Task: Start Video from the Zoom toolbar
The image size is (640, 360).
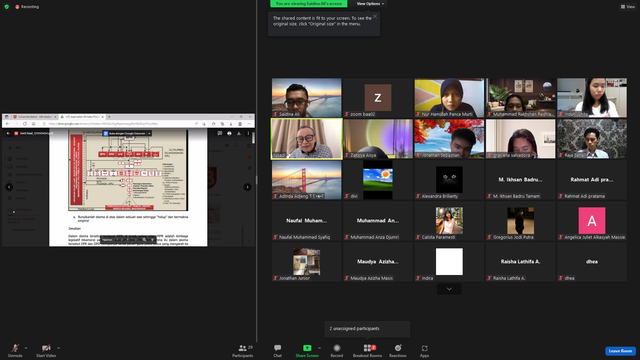Action: (x=46, y=350)
